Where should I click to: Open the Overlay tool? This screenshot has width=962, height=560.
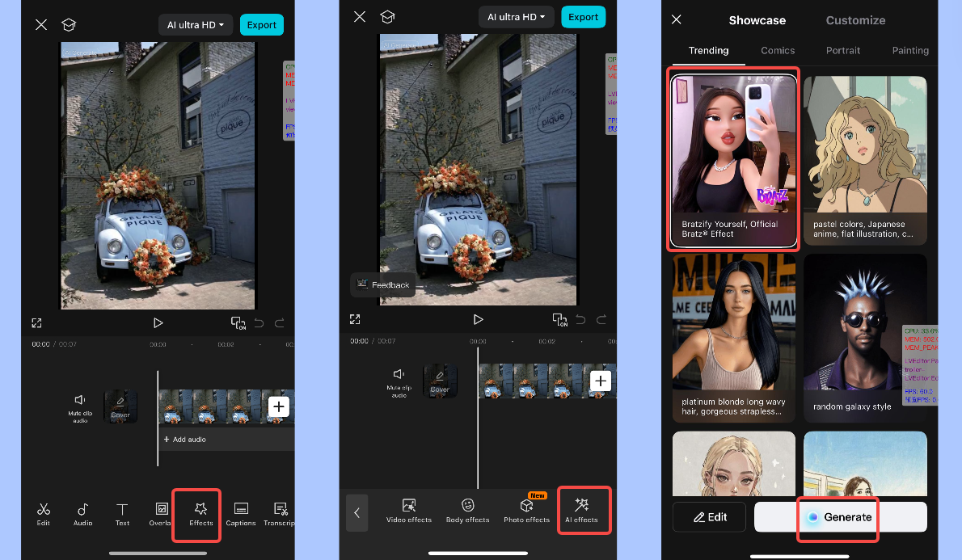point(161,514)
